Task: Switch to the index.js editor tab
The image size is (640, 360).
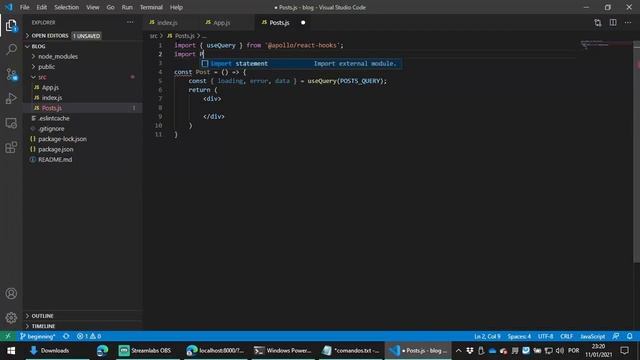Action: tap(171, 22)
